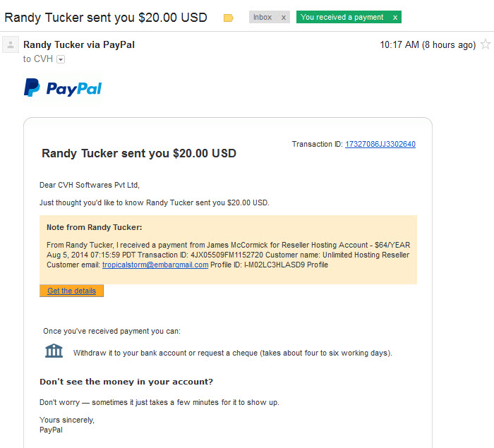494x448 pixels.
Task: Click the tropicalstorm@embarqmail.com email link
Action: tap(155, 265)
